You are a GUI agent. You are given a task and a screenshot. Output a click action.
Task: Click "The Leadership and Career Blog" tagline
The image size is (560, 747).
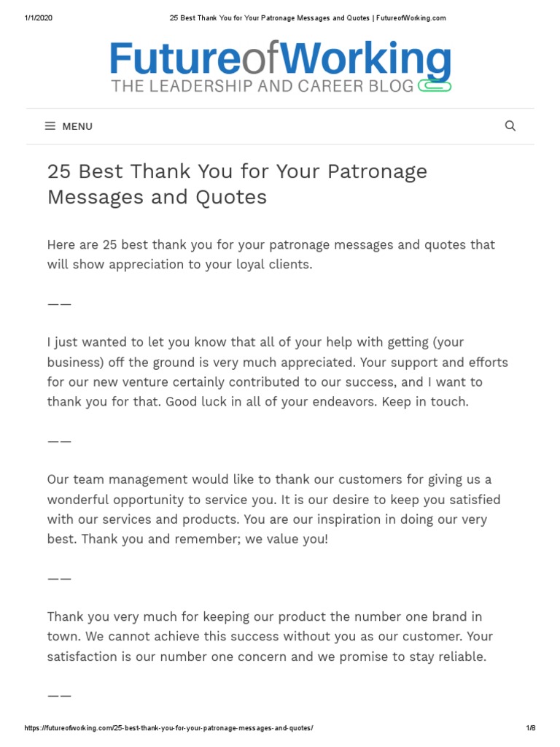tap(262, 86)
